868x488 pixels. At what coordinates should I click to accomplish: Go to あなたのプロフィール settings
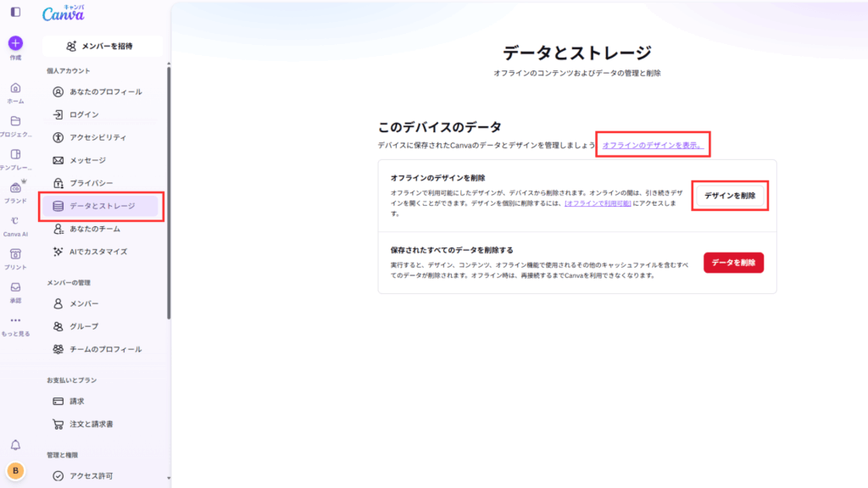coord(105,91)
